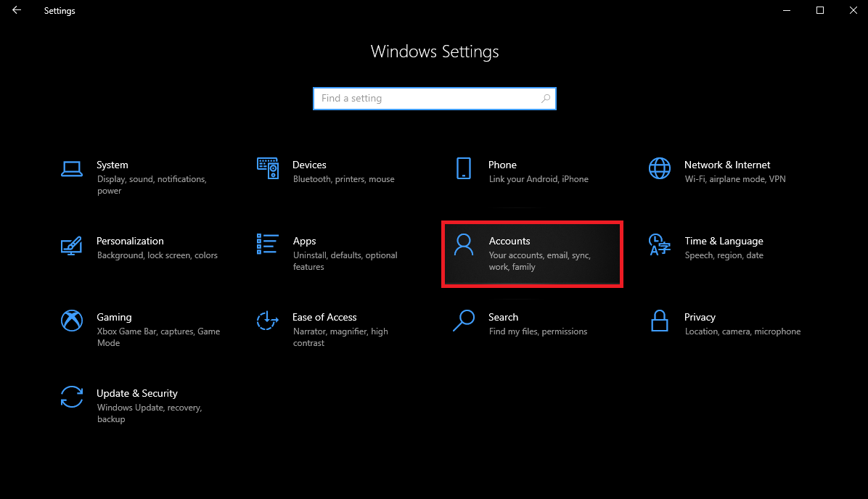Image resolution: width=868 pixels, height=499 pixels.
Task: Open the Network & Internet globe icon
Action: pyautogui.click(x=659, y=168)
